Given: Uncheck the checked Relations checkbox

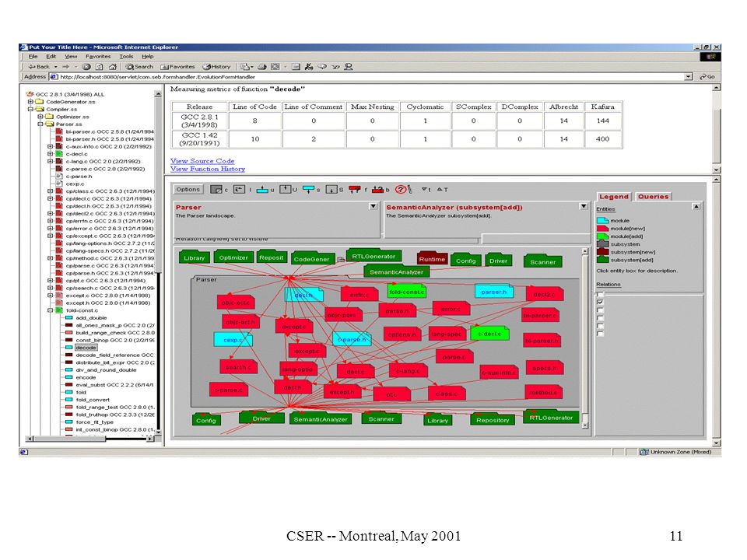Looking at the screenshot, I should pyautogui.click(x=600, y=303).
